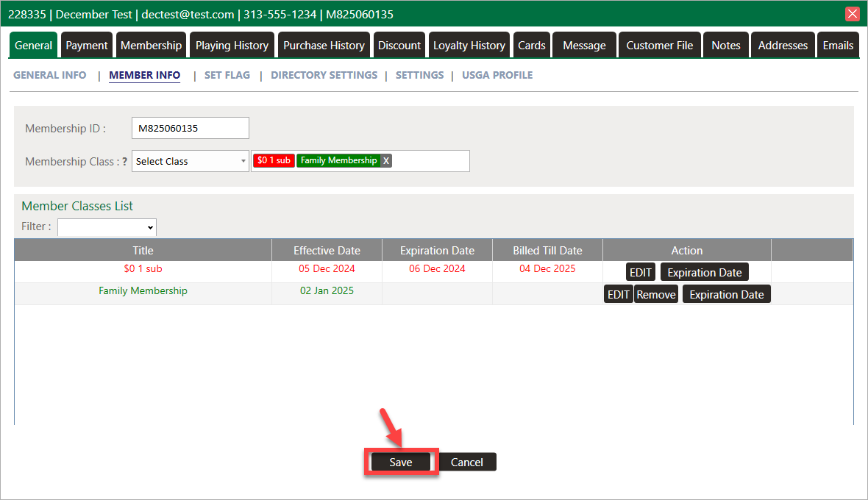Remove the Family Membership tag with X
The width and height of the screenshot is (868, 500).
click(x=386, y=161)
